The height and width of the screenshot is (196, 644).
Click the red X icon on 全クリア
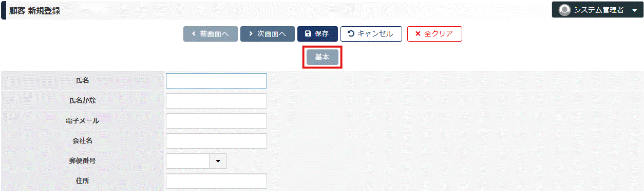(418, 34)
